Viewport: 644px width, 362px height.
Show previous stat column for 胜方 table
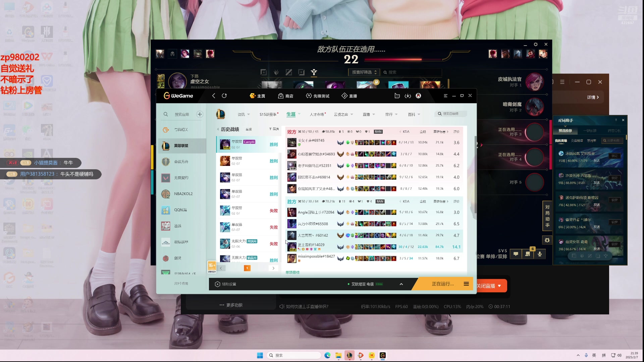coord(400,201)
